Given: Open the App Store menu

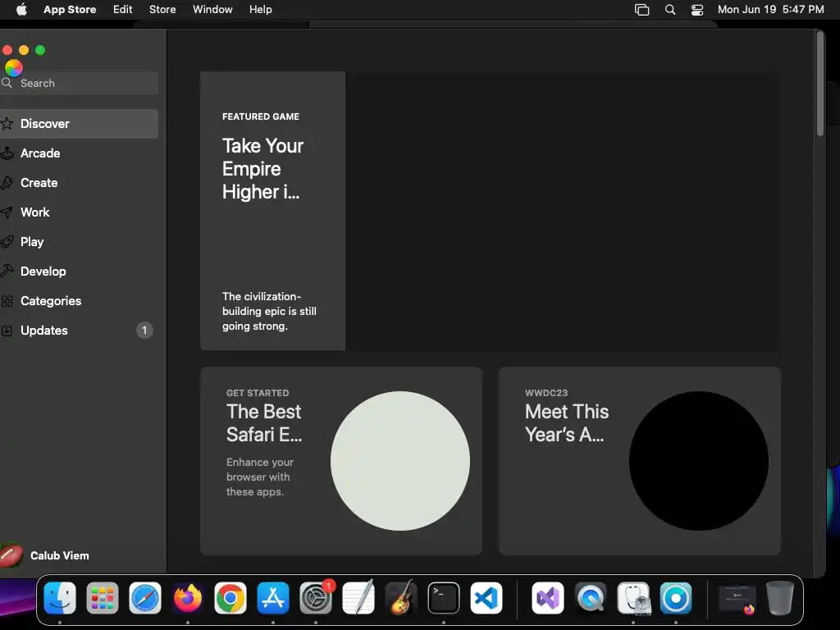Looking at the screenshot, I should tap(70, 10).
